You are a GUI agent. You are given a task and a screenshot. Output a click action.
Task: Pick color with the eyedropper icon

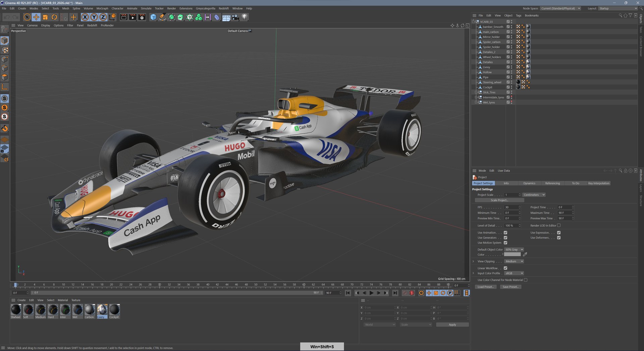[525, 254]
